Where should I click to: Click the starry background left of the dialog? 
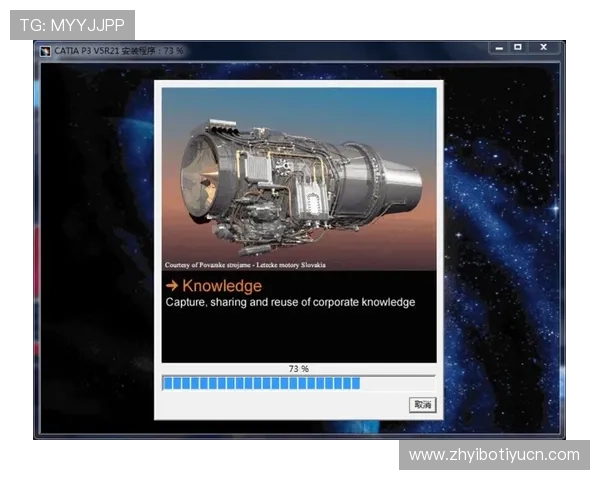(x=95, y=250)
